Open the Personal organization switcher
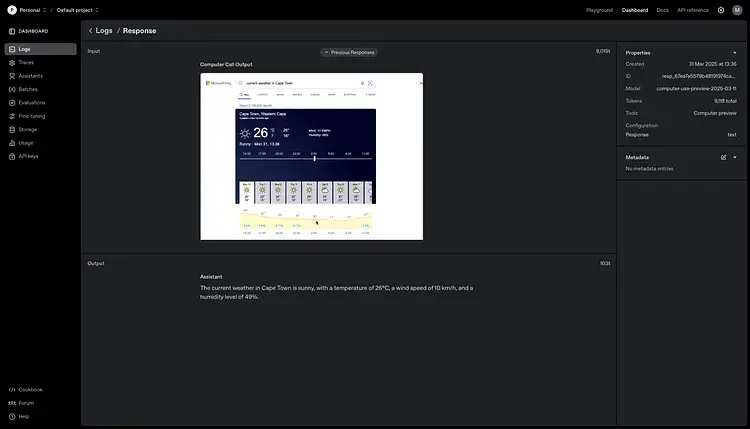This screenshot has height=429, width=750. coord(28,10)
